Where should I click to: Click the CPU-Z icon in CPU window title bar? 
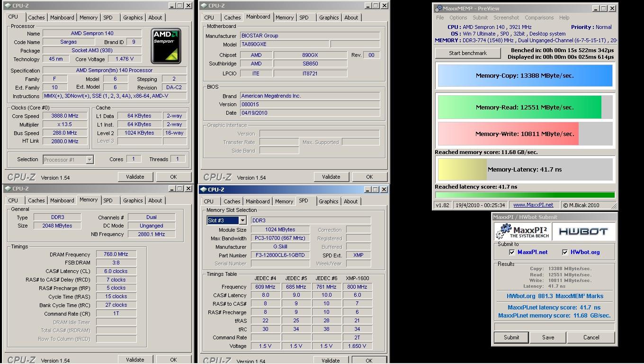click(8, 6)
